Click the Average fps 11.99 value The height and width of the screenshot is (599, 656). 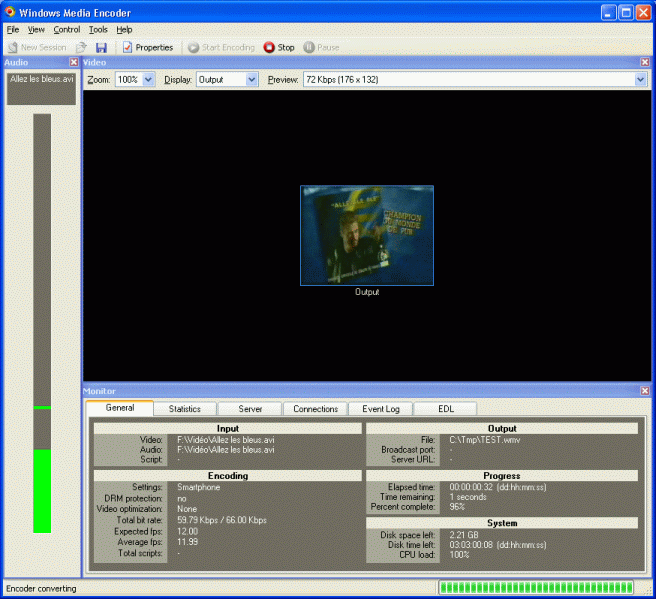(187, 542)
